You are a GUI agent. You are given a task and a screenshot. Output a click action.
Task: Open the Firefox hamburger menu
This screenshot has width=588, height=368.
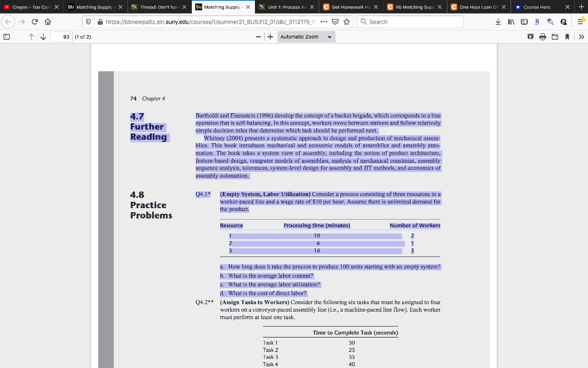[580, 22]
